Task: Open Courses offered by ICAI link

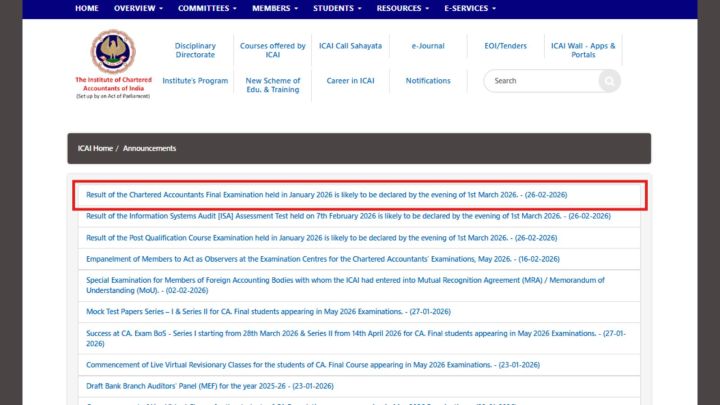Action: pos(273,50)
